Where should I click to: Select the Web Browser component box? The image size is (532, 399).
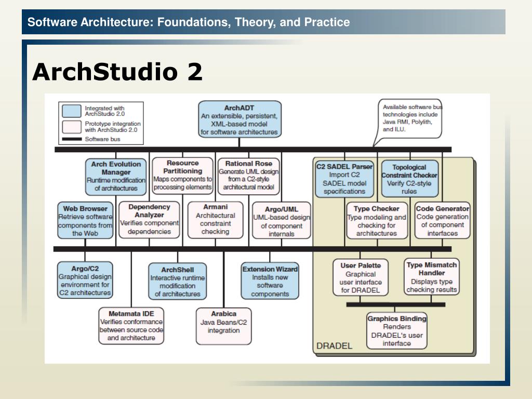tap(85, 220)
